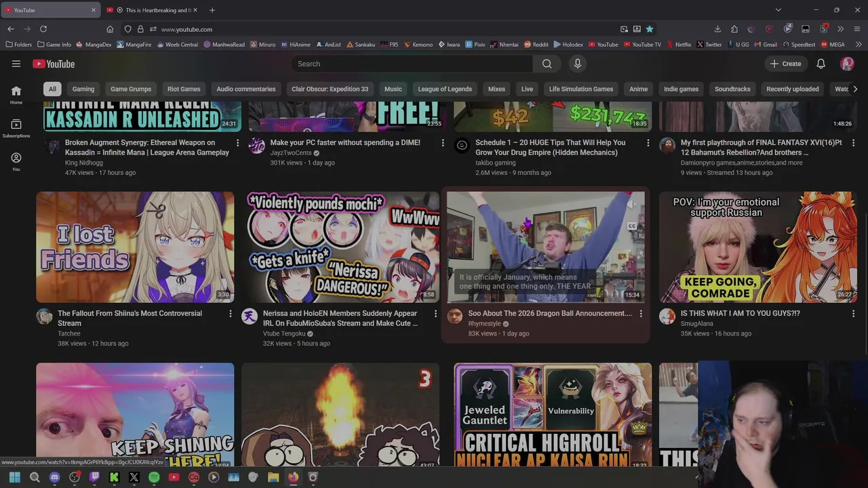The height and width of the screenshot is (488, 868).
Task: Select the Soundtracks filter chip
Action: point(732,89)
